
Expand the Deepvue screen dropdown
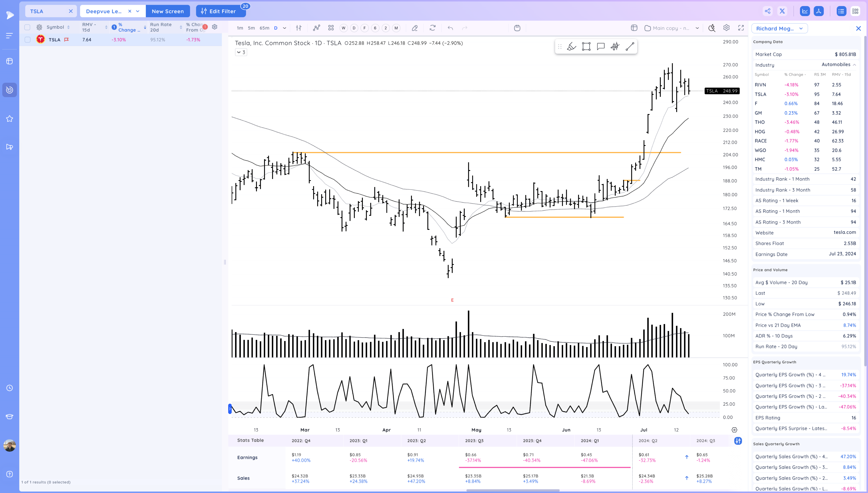pos(138,11)
